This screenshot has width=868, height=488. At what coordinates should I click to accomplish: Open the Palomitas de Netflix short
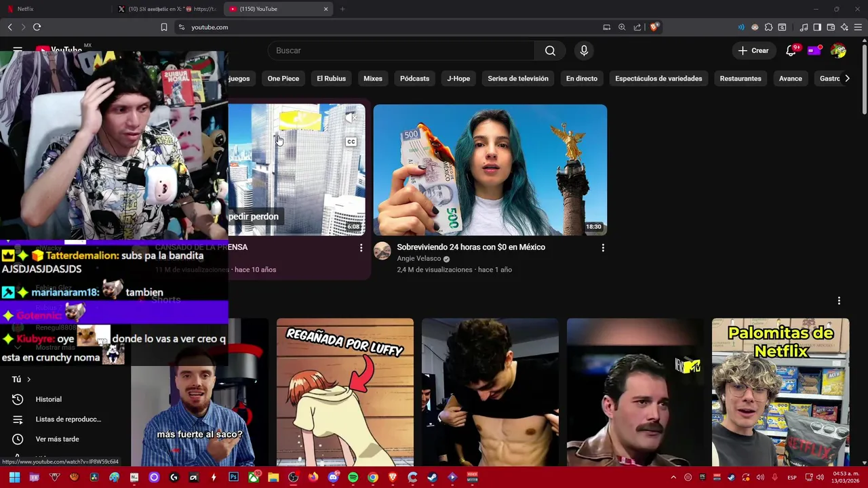click(781, 392)
